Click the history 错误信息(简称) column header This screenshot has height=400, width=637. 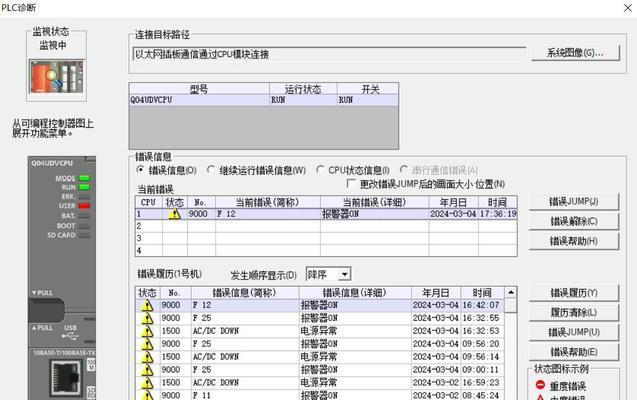tap(245, 293)
